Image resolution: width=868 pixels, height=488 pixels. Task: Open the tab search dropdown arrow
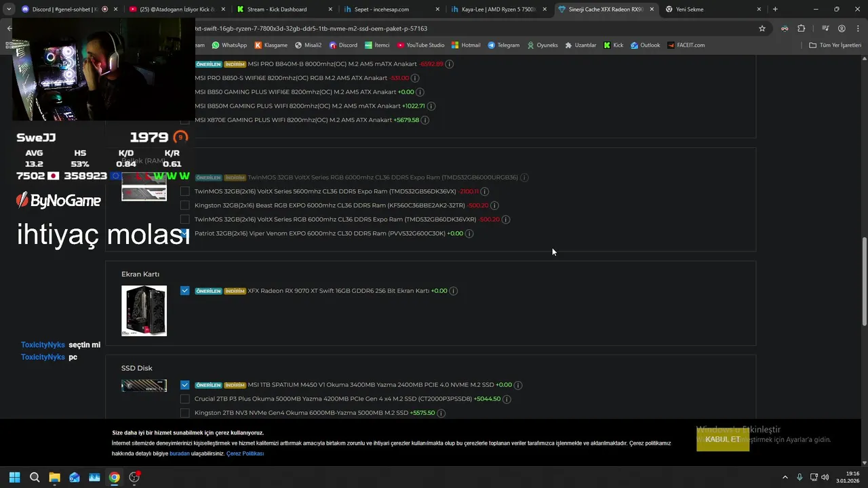coord(9,9)
